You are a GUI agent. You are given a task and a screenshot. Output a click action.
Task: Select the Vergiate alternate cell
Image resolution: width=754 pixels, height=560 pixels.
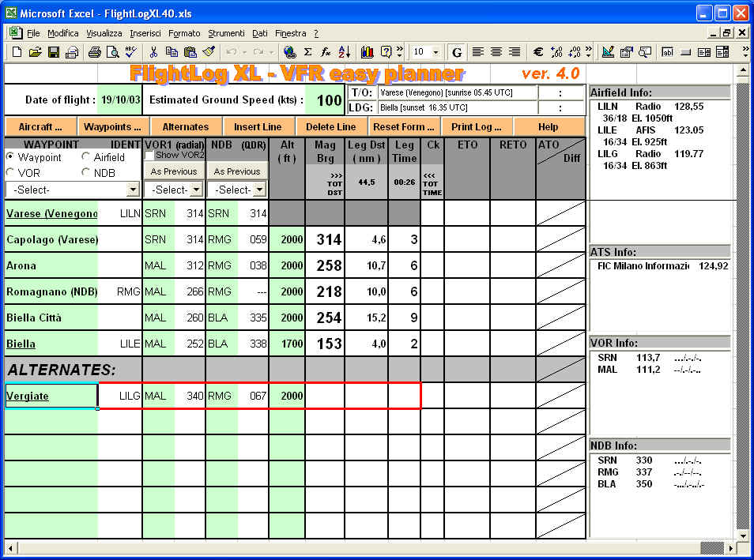tap(51, 396)
